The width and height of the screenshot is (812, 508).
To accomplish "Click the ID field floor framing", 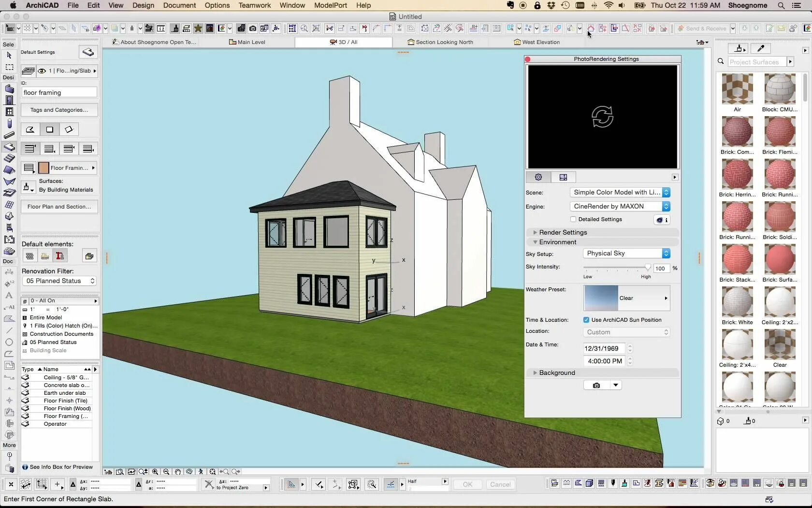I will 59,92.
